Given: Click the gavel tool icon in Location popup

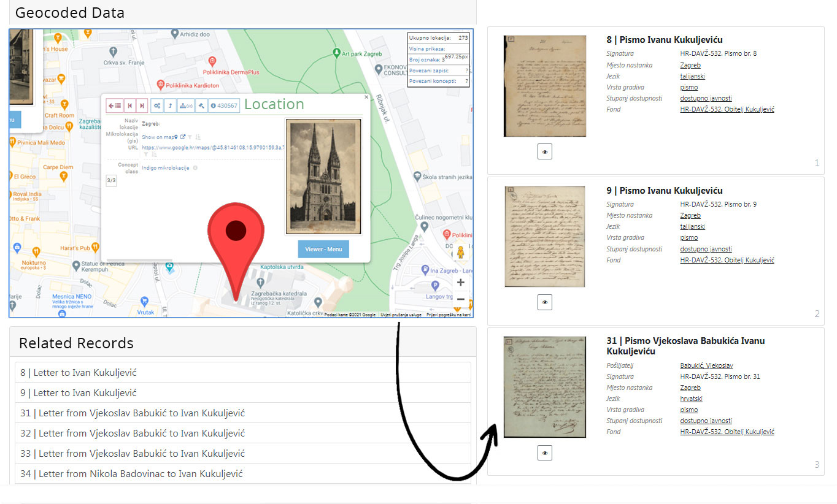Looking at the screenshot, I should pos(201,105).
